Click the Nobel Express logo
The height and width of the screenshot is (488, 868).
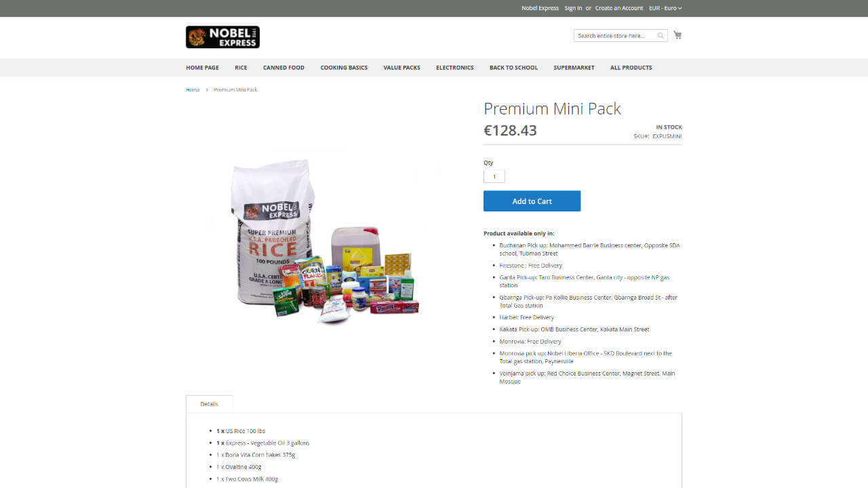tap(222, 37)
